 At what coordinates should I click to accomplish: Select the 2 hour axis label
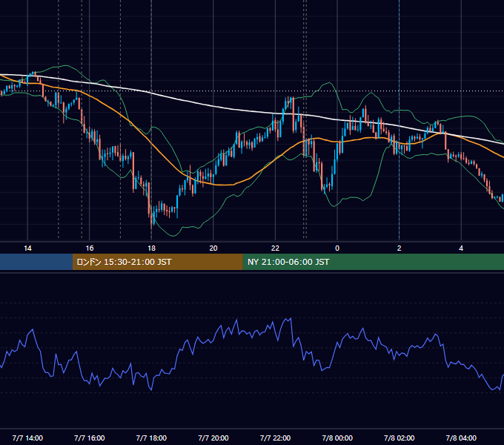[x=399, y=248]
